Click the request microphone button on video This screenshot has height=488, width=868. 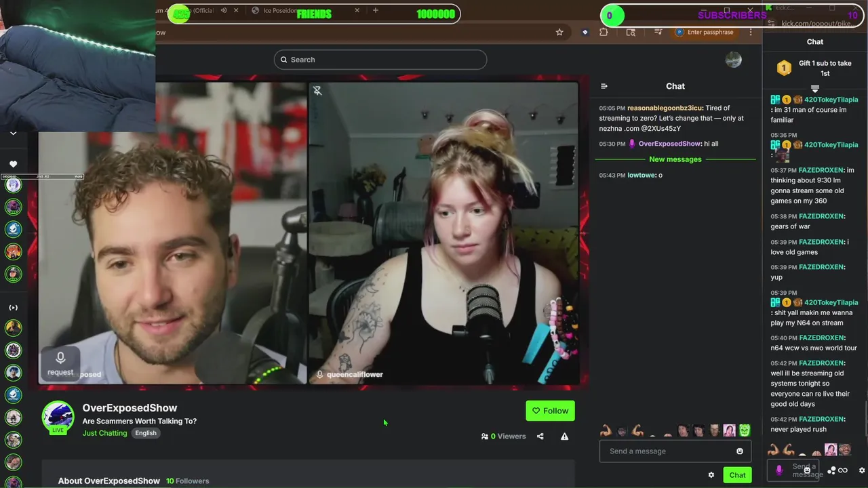60,363
